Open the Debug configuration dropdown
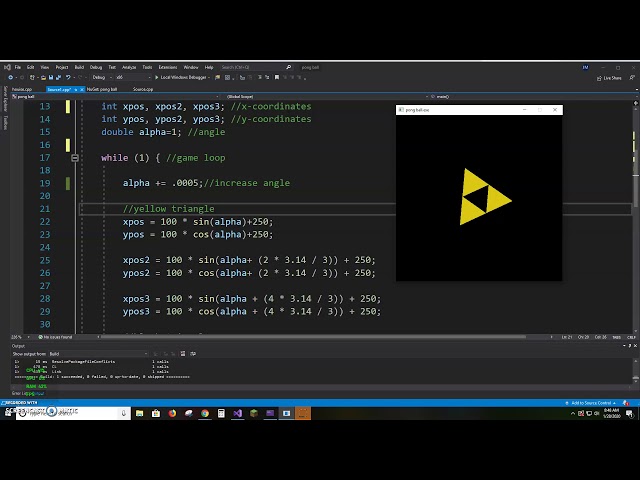This screenshot has height=480, width=640. click(101, 77)
